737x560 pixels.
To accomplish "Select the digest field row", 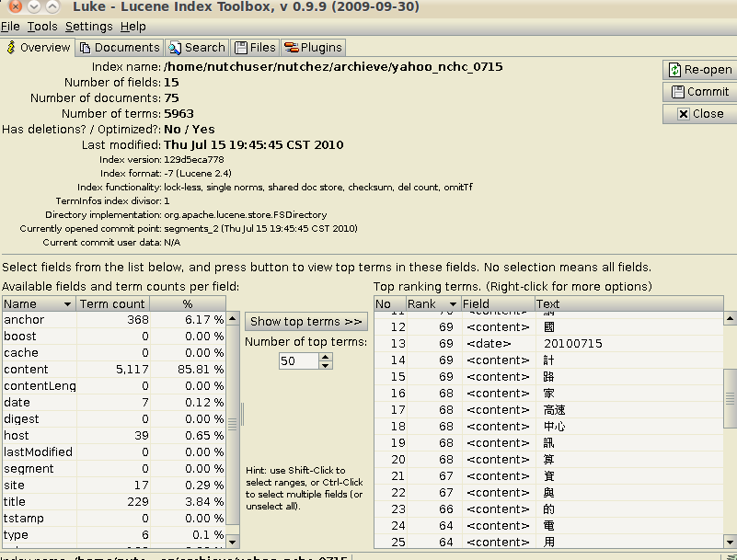I will click(x=114, y=419).
